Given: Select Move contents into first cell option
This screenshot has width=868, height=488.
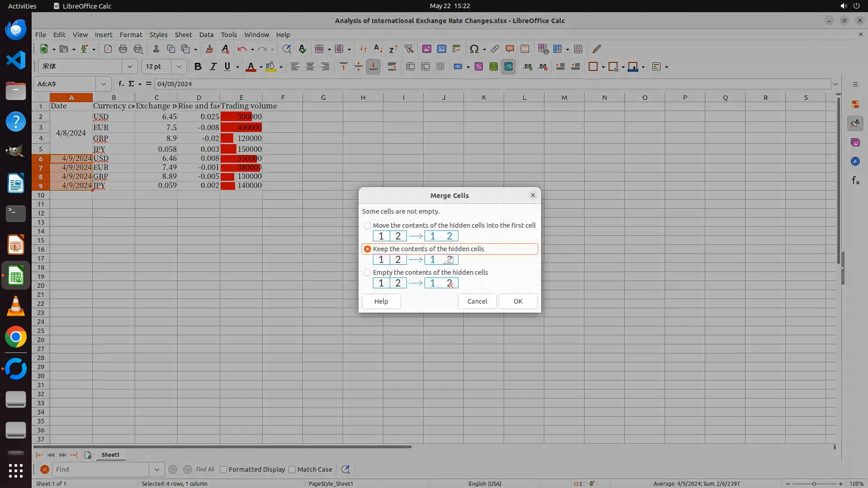Looking at the screenshot, I should point(368,225).
